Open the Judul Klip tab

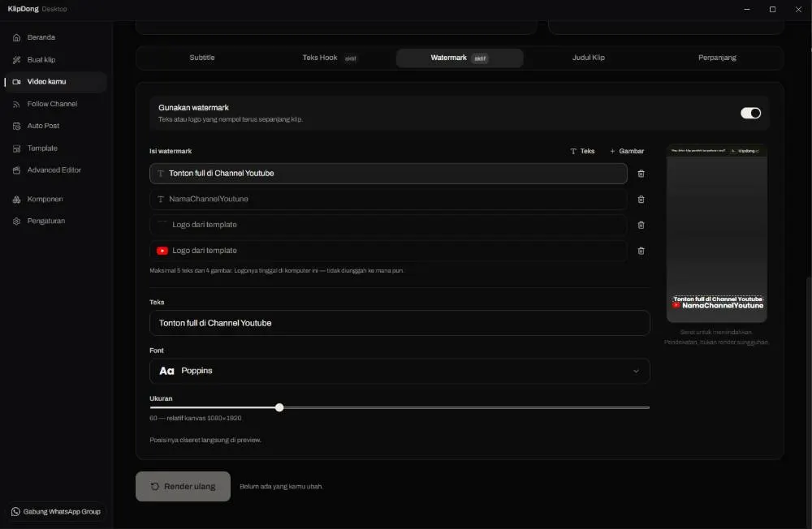(588, 58)
